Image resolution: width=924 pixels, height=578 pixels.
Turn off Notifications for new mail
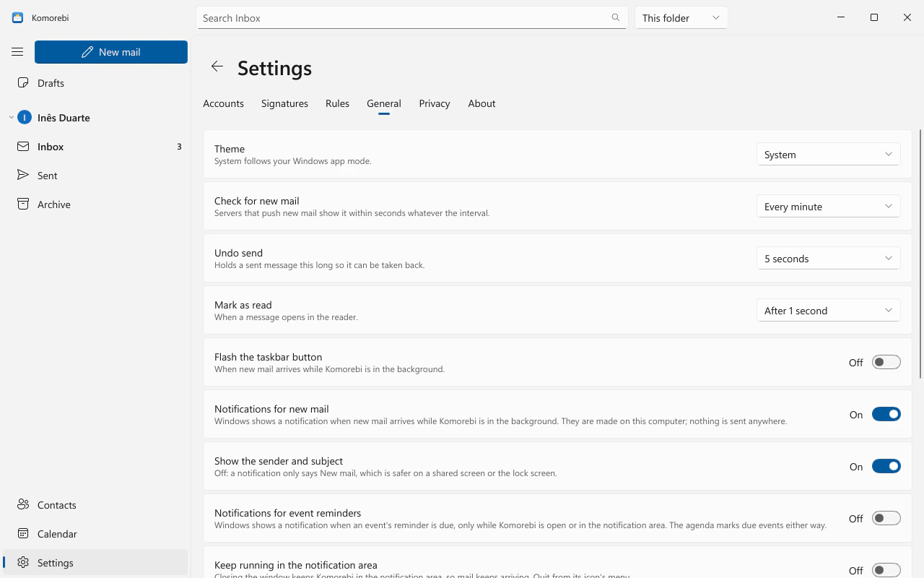pos(886,414)
